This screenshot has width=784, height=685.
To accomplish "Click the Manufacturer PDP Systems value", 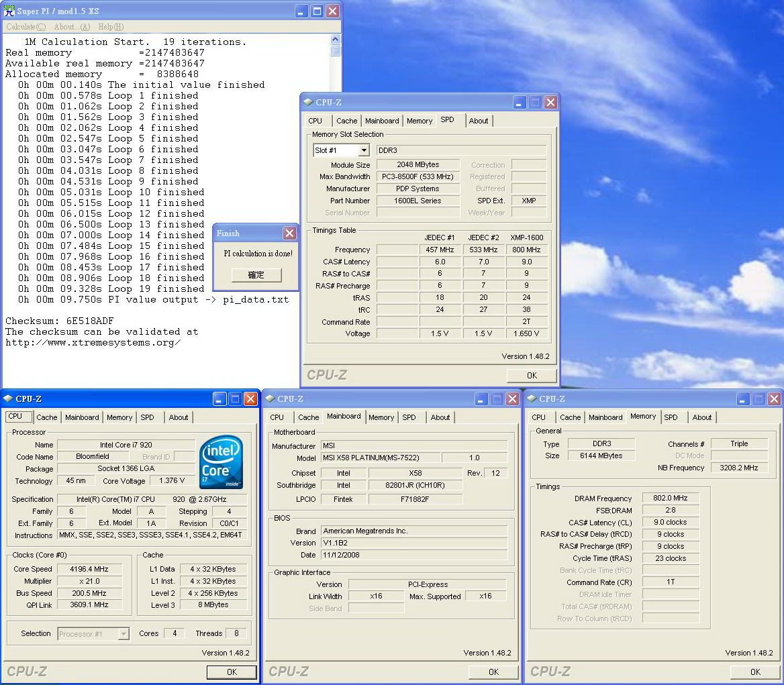I will (418, 189).
